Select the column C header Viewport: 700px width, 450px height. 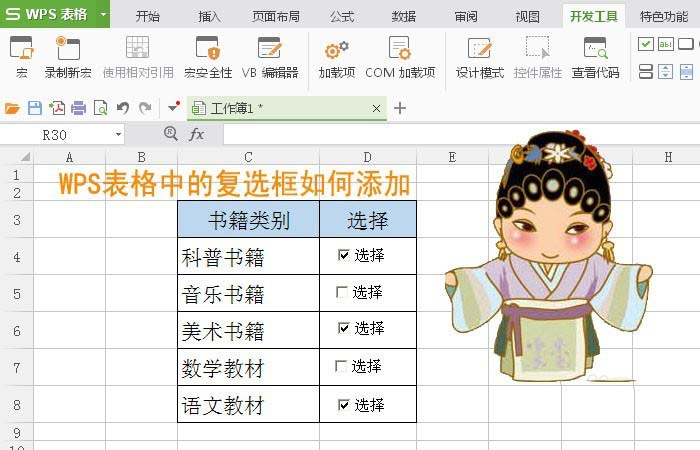click(x=248, y=156)
